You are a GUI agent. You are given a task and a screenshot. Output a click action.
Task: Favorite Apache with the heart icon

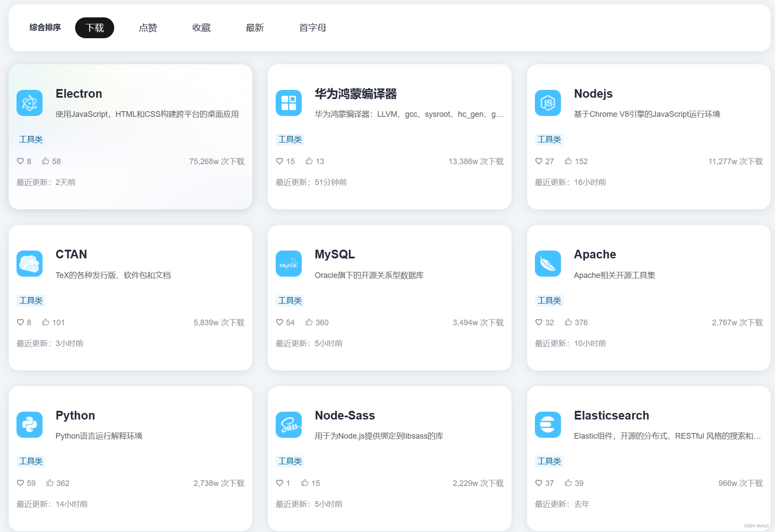[x=539, y=322]
